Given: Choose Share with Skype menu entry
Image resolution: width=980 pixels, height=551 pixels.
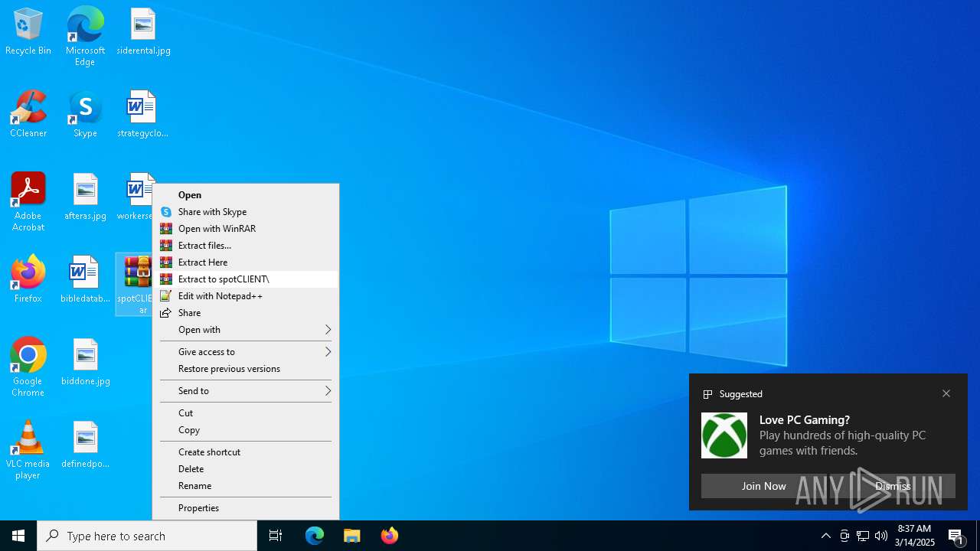Looking at the screenshot, I should (x=246, y=212).
